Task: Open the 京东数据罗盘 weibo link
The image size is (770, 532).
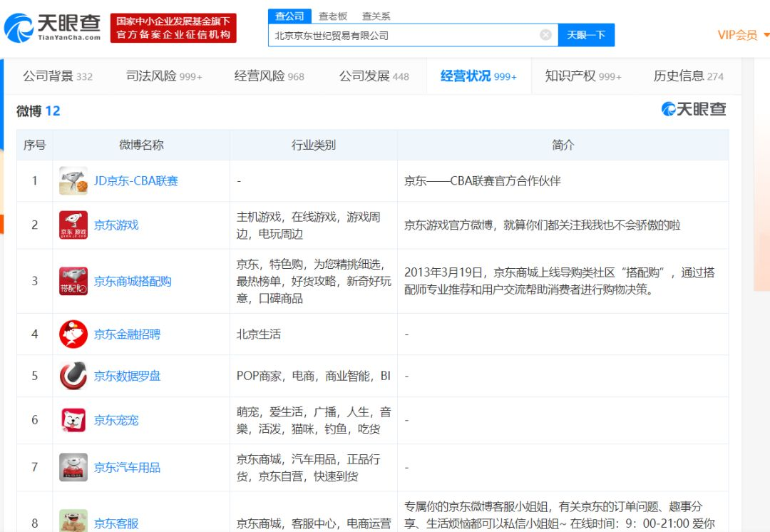Action: point(127,376)
